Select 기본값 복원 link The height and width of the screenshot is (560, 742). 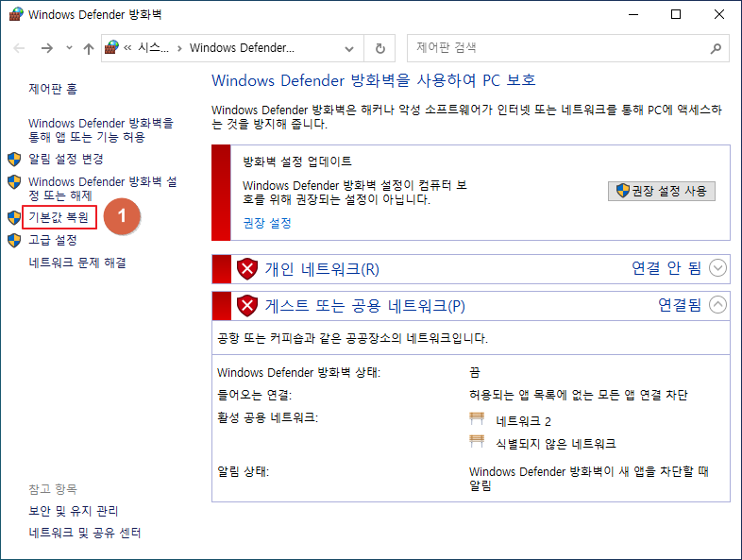pyautogui.click(x=59, y=217)
